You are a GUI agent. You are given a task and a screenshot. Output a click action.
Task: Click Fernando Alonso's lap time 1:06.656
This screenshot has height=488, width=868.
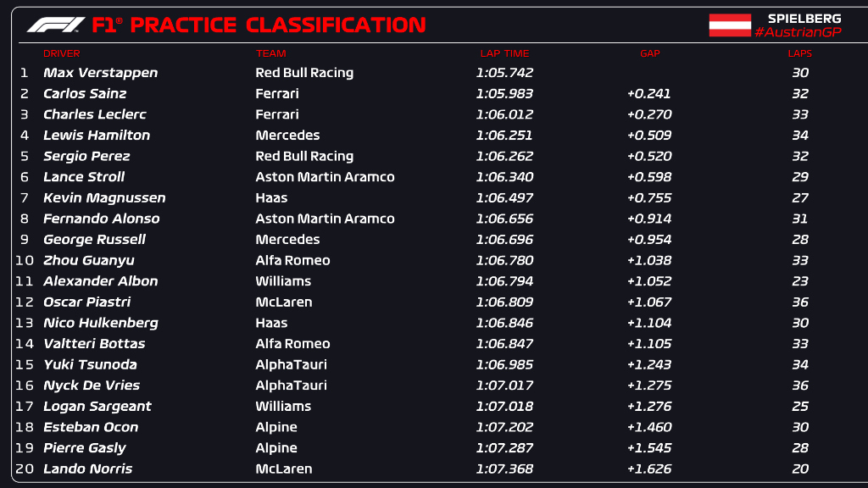(504, 219)
